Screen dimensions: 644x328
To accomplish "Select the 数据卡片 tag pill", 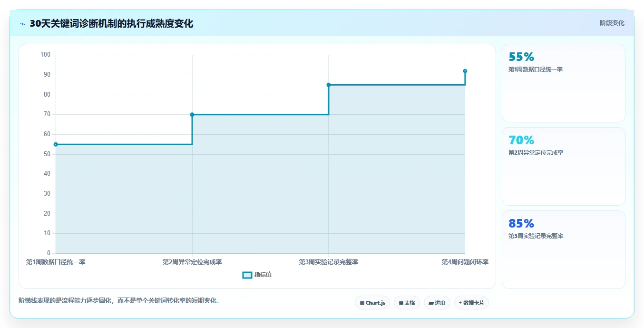I will (471, 303).
